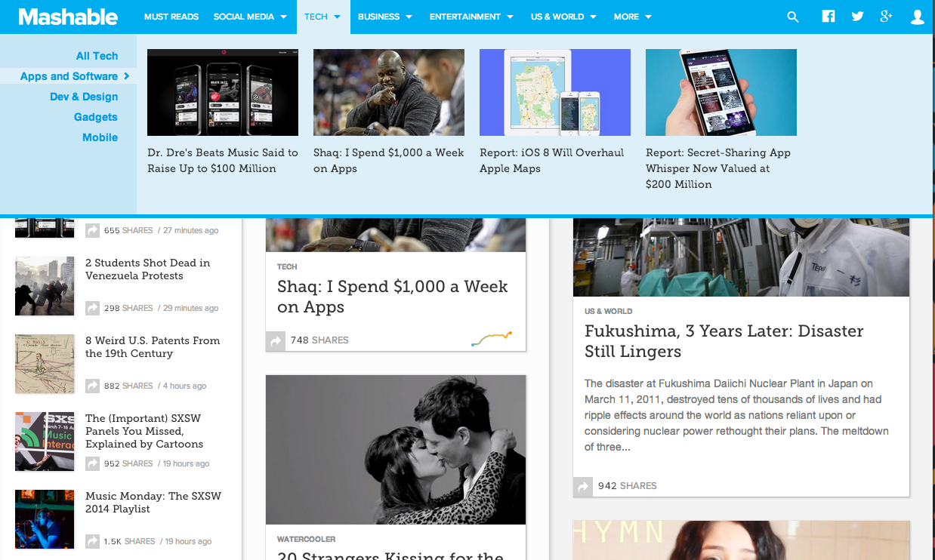Select Mobile submenu item
The image size is (935, 560).
100,137
